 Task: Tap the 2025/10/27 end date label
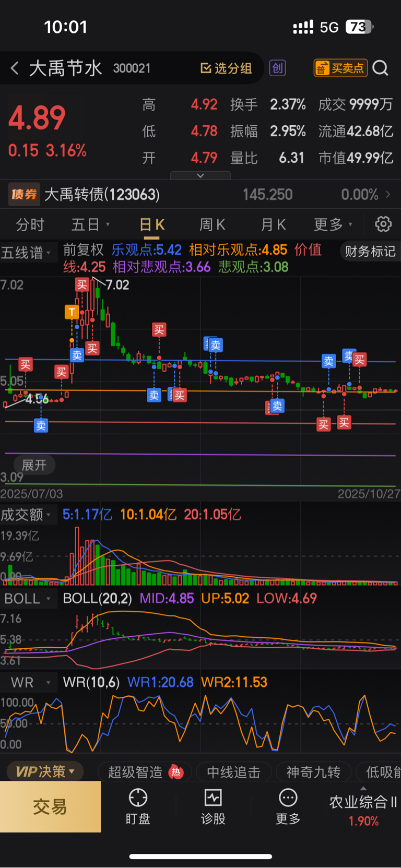point(368,494)
